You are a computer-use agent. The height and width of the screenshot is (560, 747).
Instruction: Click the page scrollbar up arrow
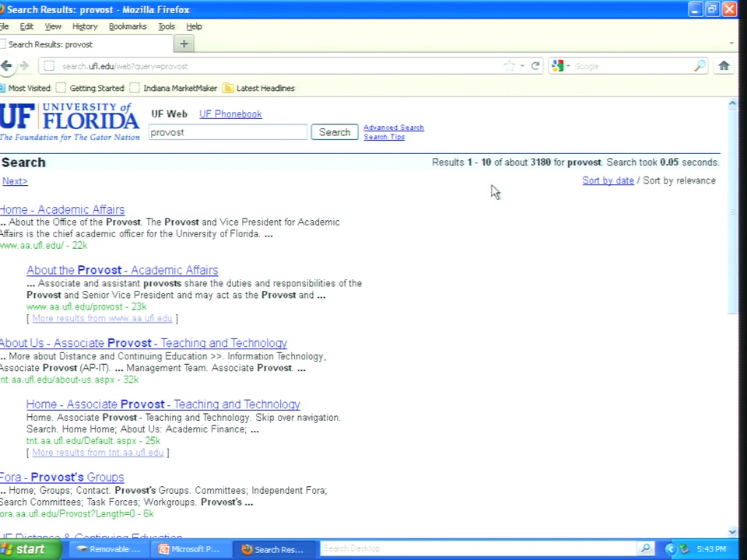tap(732, 103)
